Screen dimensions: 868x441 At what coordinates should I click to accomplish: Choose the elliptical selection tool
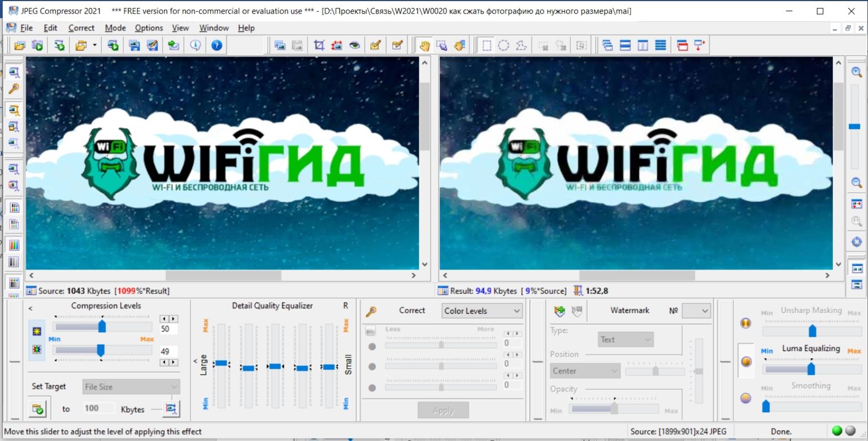click(x=504, y=46)
